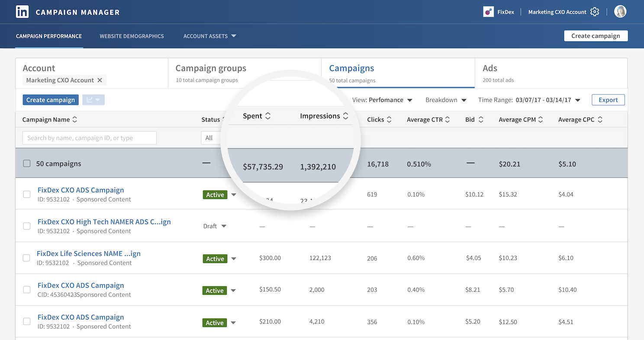Sort by Average CPC column
The image size is (644, 340).
600,120
